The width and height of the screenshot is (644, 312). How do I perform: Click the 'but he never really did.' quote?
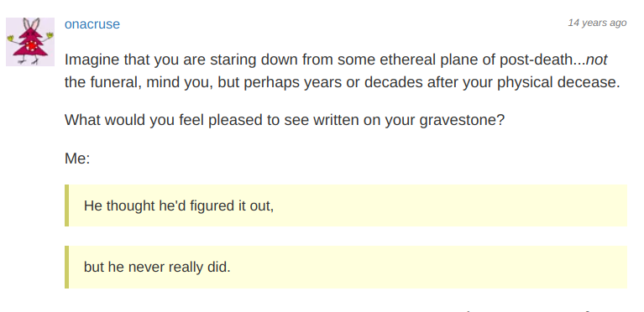[x=157, y=268]
